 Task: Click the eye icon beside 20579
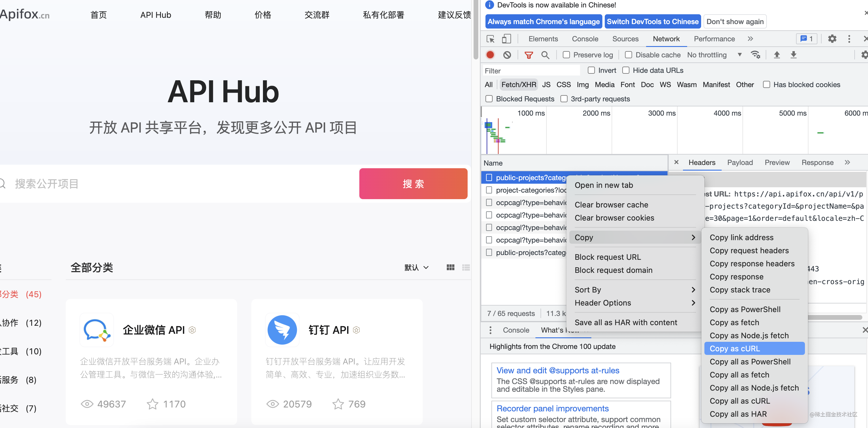click(x=272, y=404)
